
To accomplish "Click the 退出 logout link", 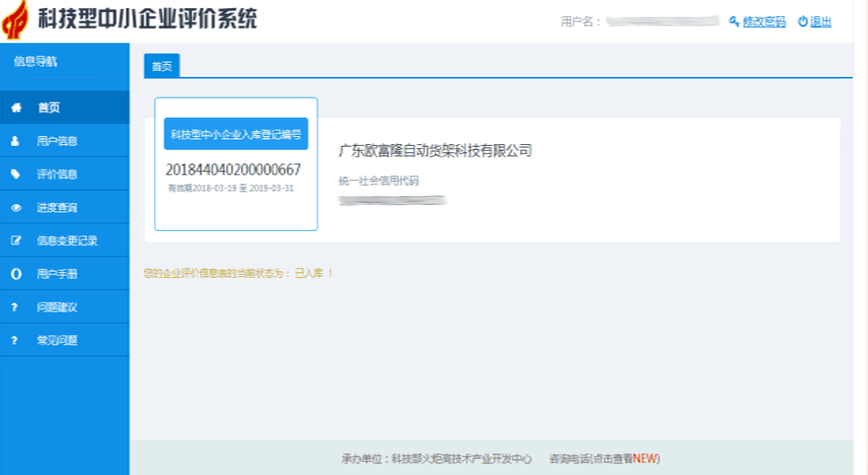I will click(x=821, y=22).
